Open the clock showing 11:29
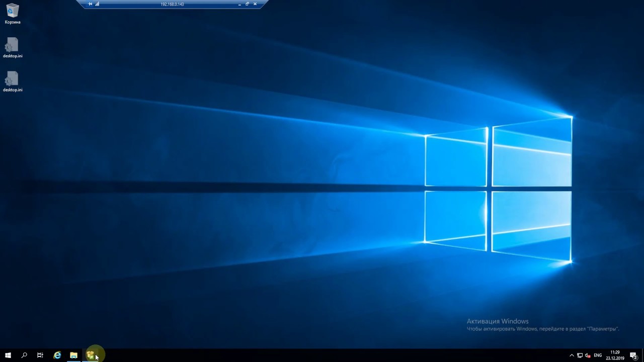 point(615,355)
